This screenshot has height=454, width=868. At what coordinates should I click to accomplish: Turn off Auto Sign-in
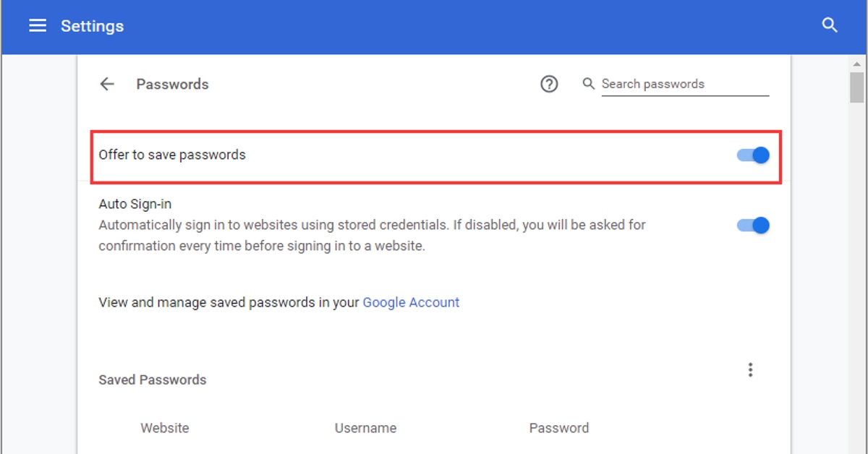pos(752,225)
